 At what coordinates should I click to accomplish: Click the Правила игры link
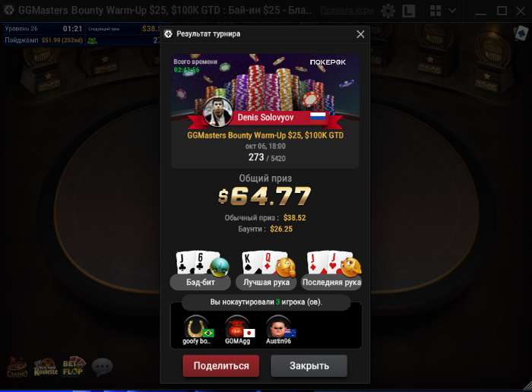click(x=347, y=11)
